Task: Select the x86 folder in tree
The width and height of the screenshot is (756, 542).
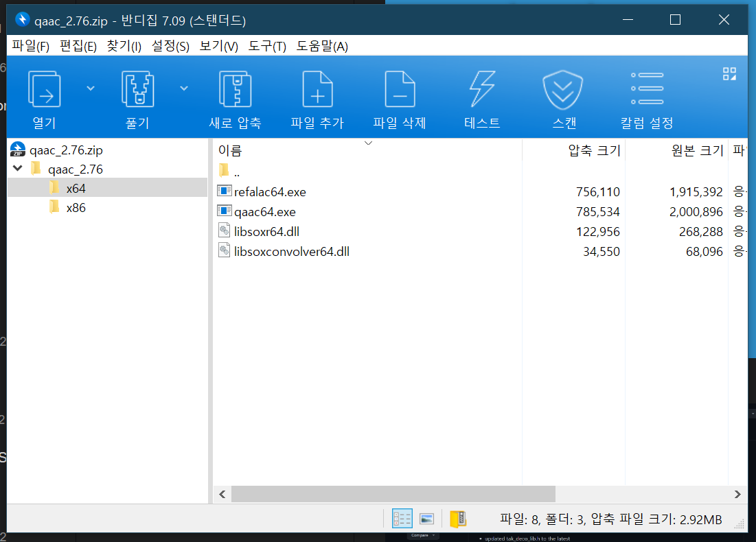Action: (x=76, y=208)
